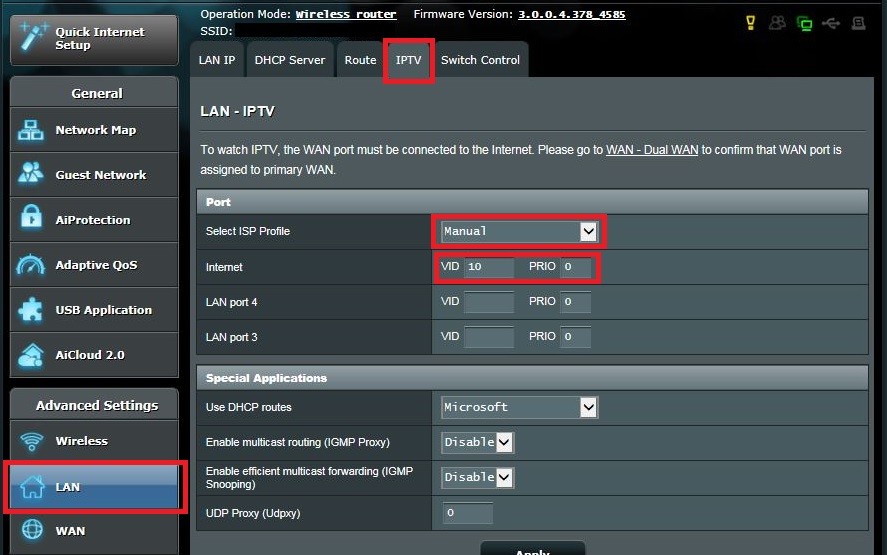Switch to the DHCP Server tab
The image size is (887, 555).
pos(290,60)
